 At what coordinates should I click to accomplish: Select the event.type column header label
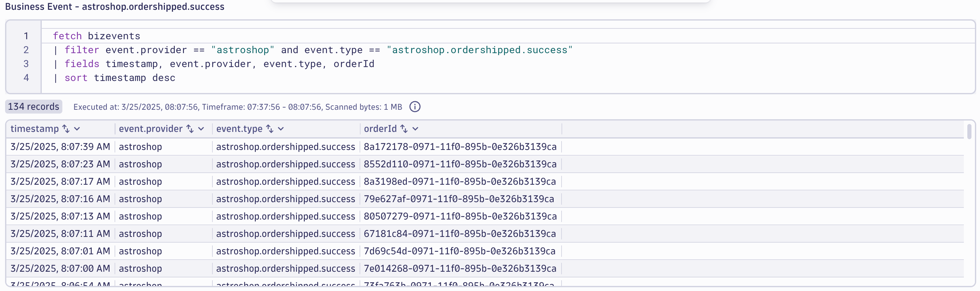coord(239,129)
